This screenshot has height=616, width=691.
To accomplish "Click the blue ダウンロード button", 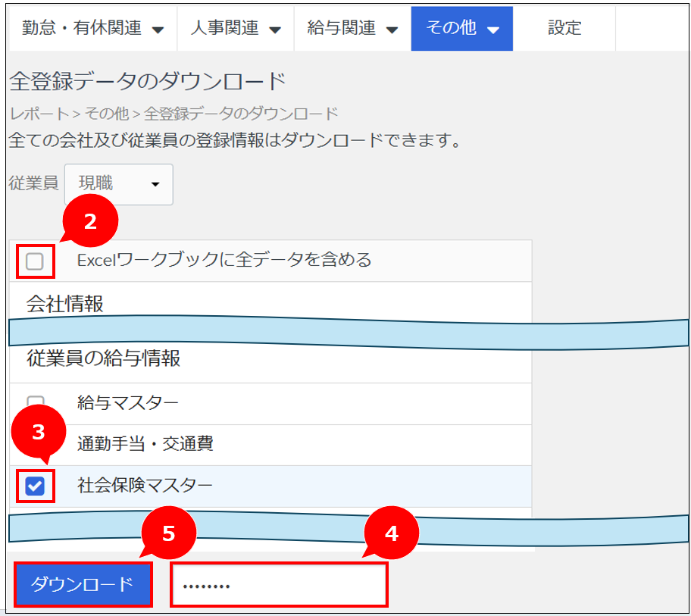I will coord(83,584).
